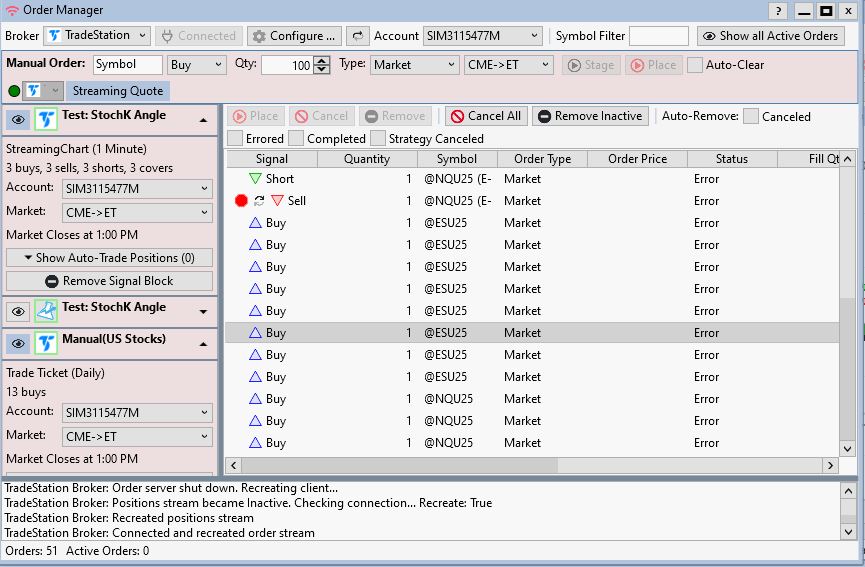This screenshot has width=865, height=567.
Task: Check the Errored filter checkbox
Action: (235, 138)
